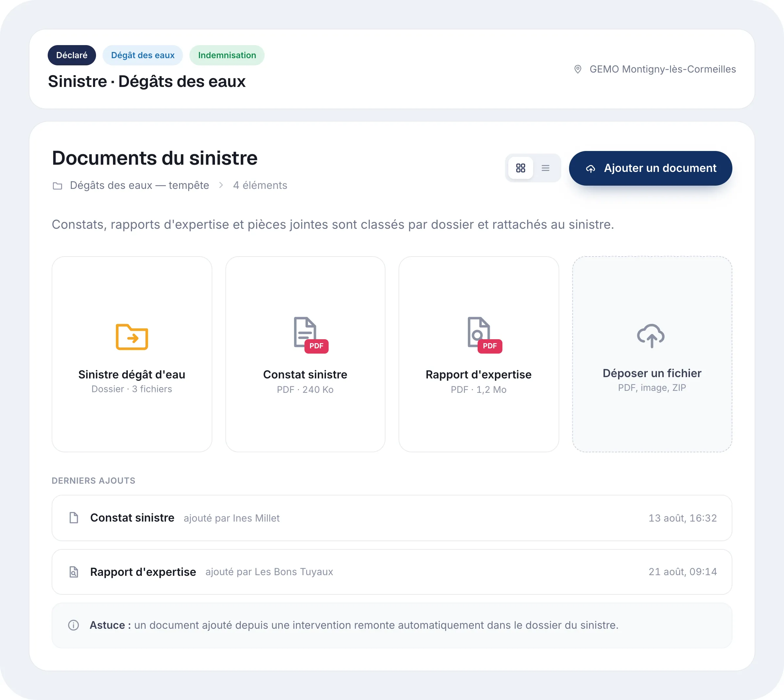Click 'PDF · 1,2 Mo' file details

[479, 390]
